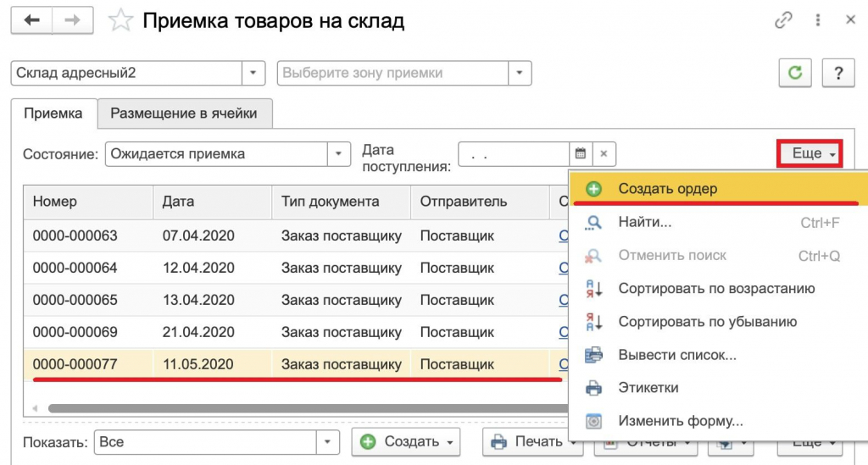Sort by Дата column header

point(212,202)
